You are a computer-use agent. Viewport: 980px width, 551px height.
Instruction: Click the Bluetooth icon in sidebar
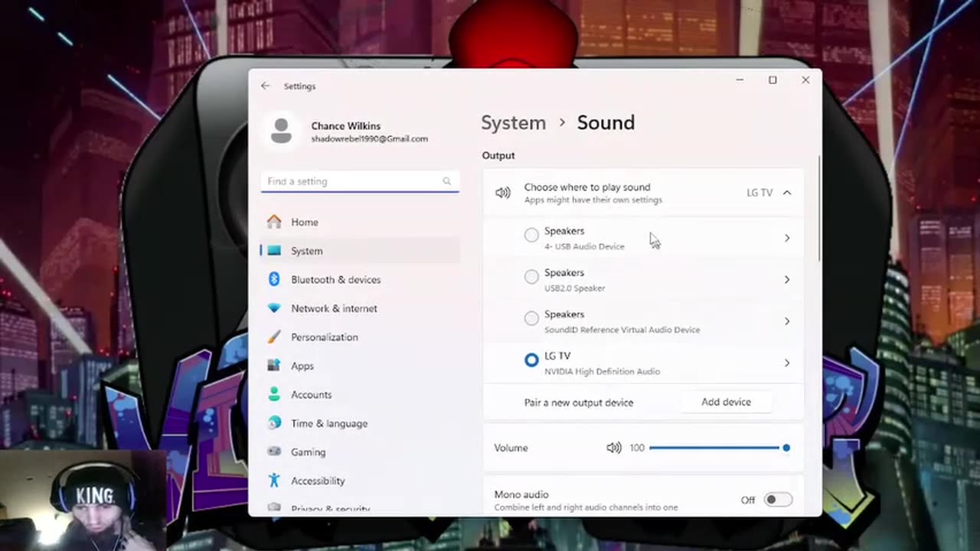point(274,279)
